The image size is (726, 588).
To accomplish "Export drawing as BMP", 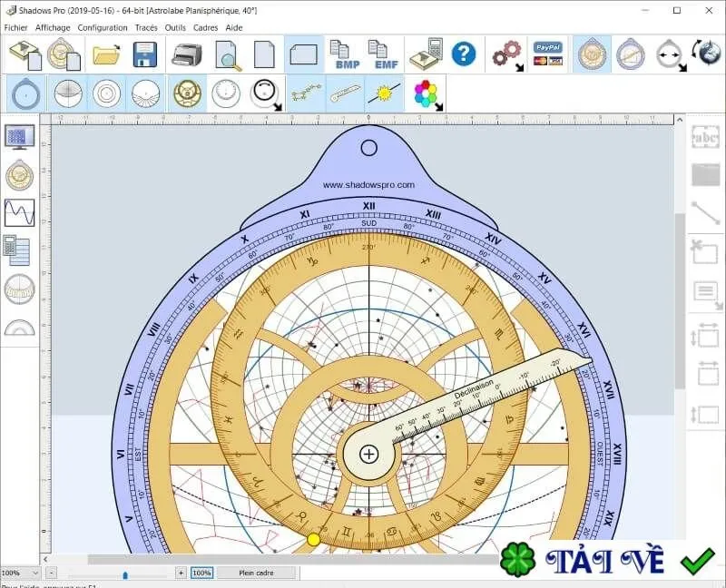I will 345,55.
